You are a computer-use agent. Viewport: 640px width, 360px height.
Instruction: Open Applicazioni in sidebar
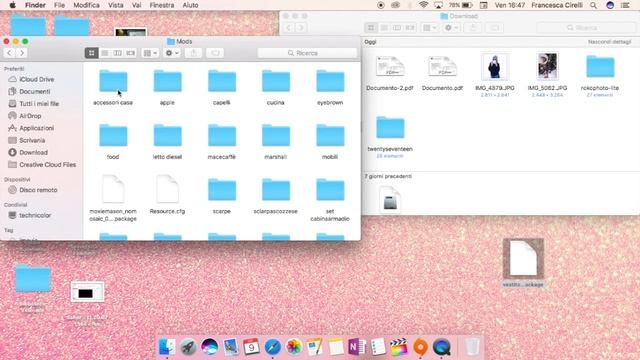pyautogui.click(x=36, y=128)
